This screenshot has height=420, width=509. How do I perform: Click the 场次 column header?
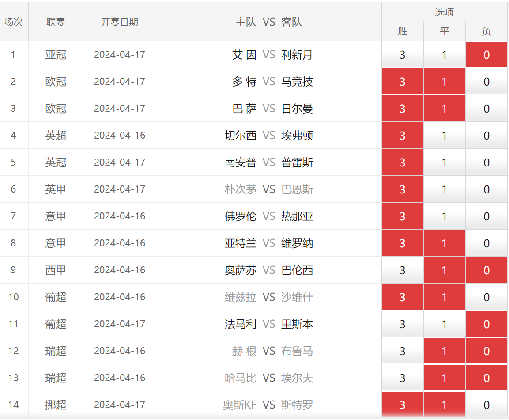14,22
